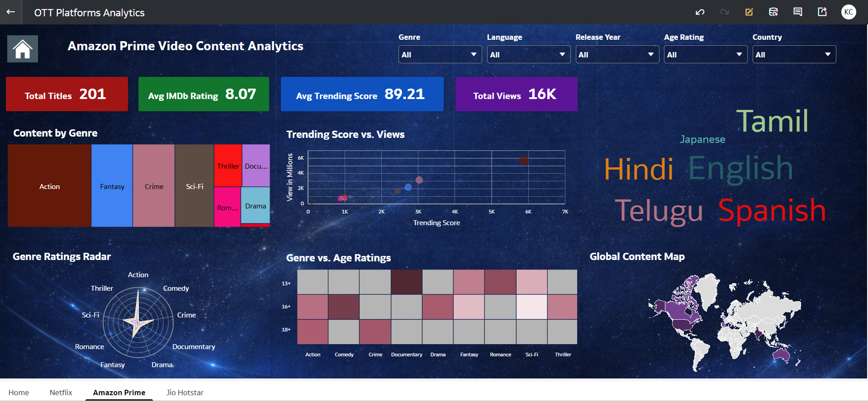Click the large dark red scatter point
Screen dimensions: 868x402
tap(524, 160)
